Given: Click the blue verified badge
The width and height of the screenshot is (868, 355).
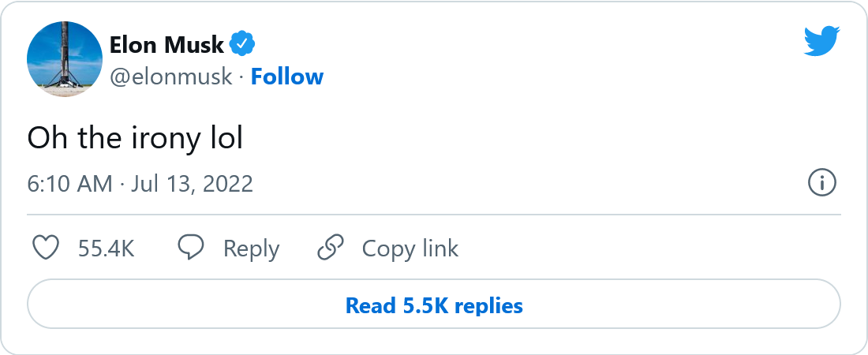Looking at the screenshot, I should (241, 44).
